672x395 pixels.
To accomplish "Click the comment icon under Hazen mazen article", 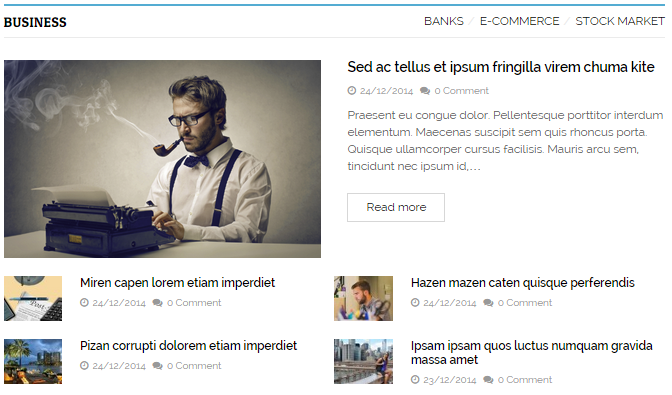I will point(488,303).
